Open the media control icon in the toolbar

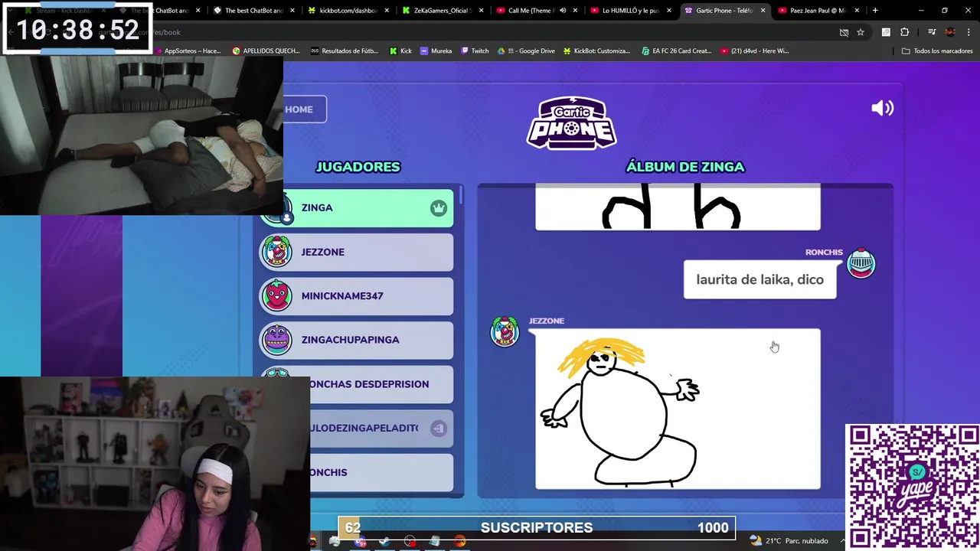coord(932,32)
